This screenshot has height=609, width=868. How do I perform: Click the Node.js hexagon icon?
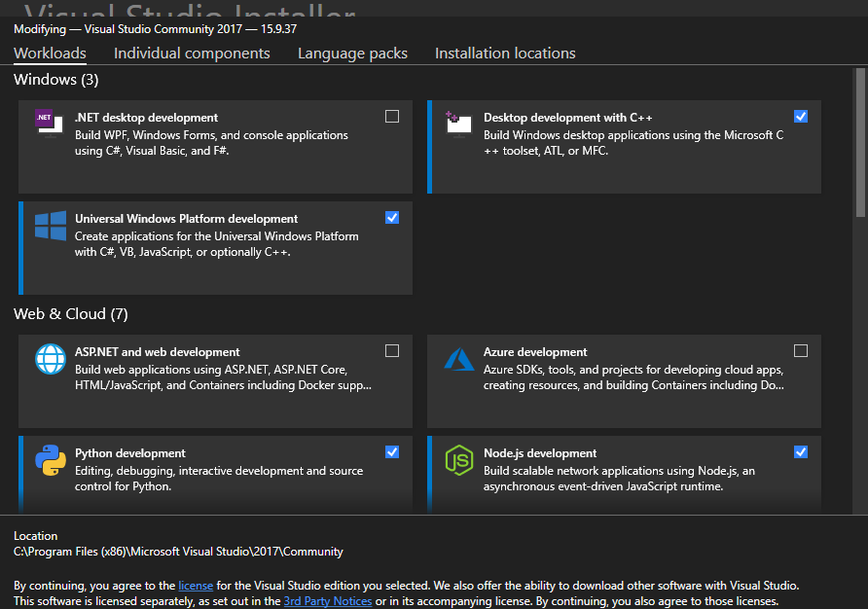458,460
